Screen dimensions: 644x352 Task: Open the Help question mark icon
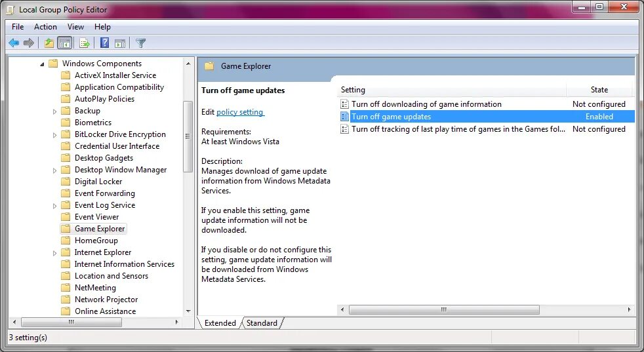(105, 43)
